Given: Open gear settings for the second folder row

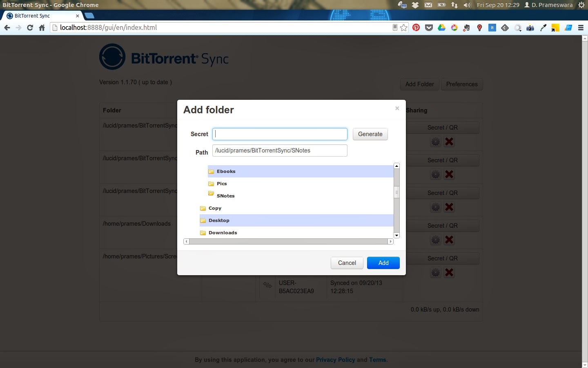Looking at the screenshot, I should pos(436,175).
